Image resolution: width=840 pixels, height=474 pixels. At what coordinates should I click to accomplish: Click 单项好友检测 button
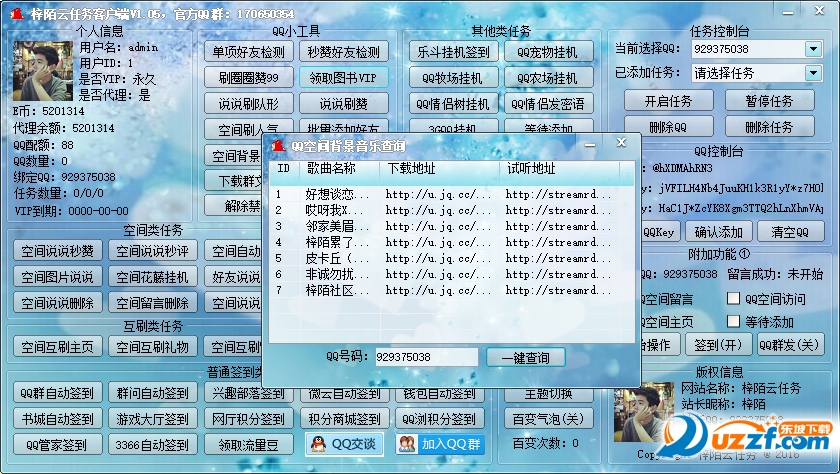tap(249, 52)
